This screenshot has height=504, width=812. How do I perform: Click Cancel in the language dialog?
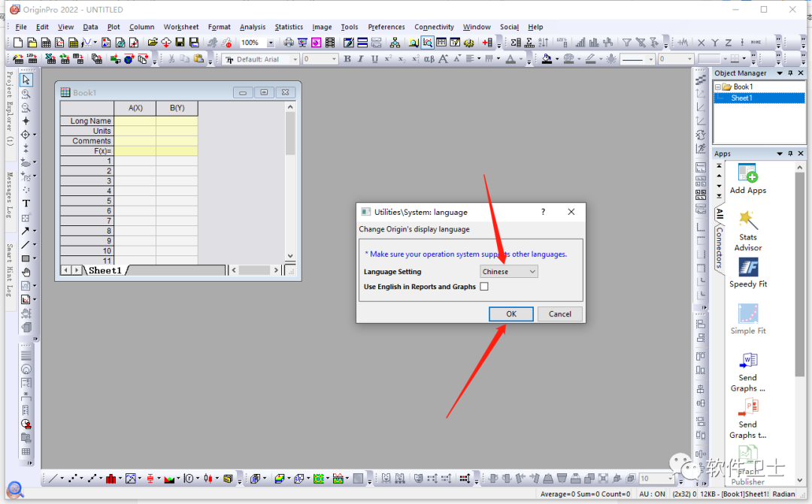click(560, 314)
